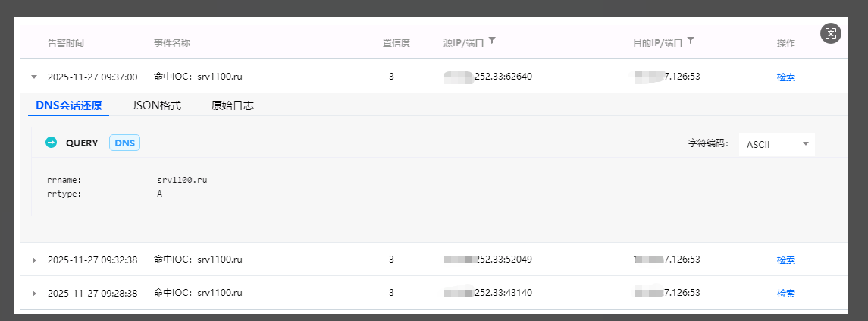Click the fullscreen scan icon at top right

pos(831,33)
